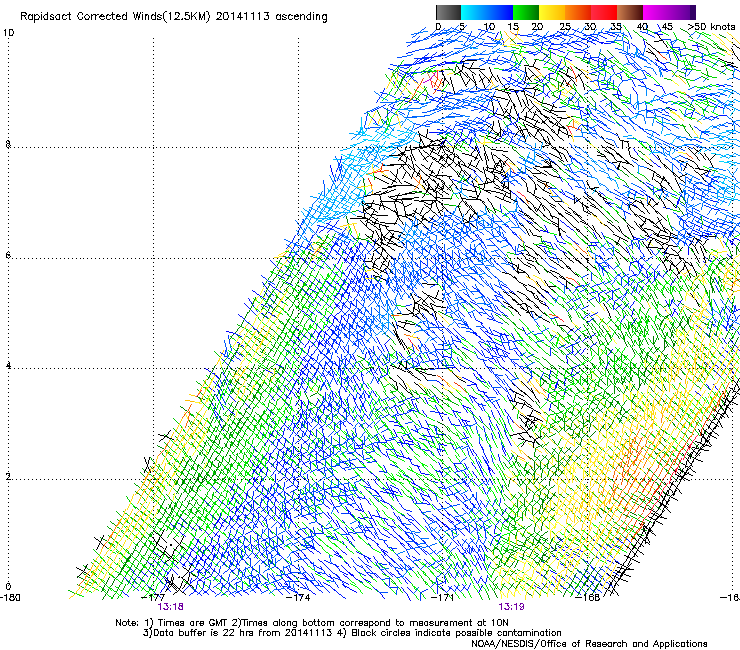Click the longitude '-180' axis label
The image size is (740, 650).
coord(10,598)
